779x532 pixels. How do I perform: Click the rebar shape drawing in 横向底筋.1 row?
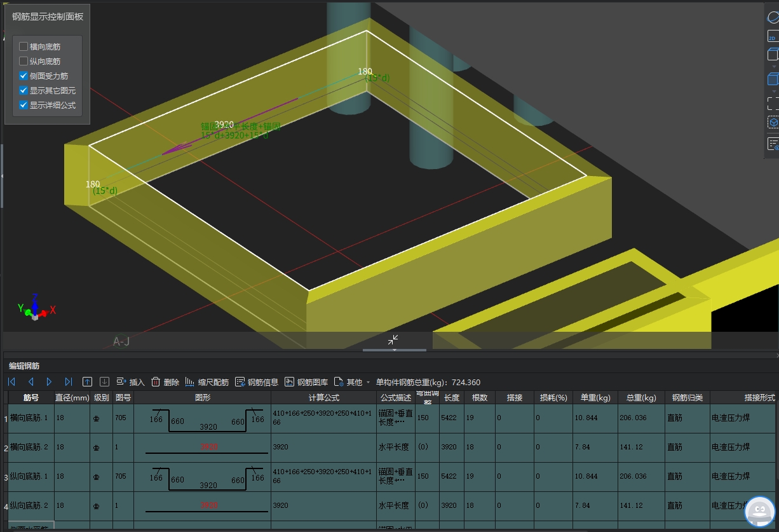pos(202,418)
